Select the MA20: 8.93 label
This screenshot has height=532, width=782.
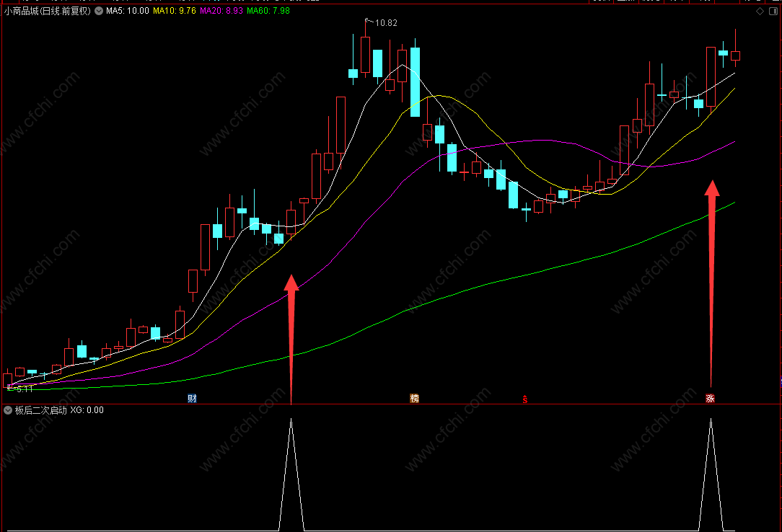point(221,11)
